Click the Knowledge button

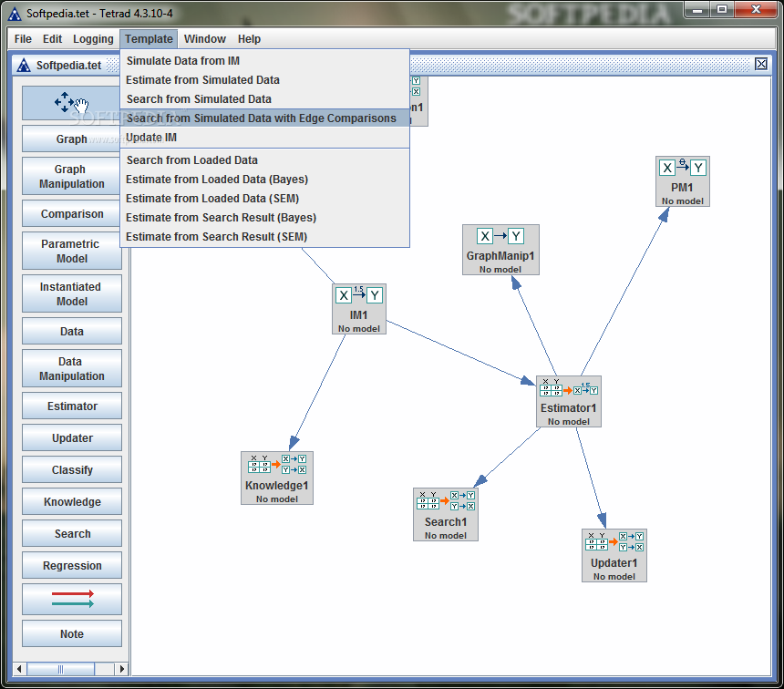click(x=71, y=501)
